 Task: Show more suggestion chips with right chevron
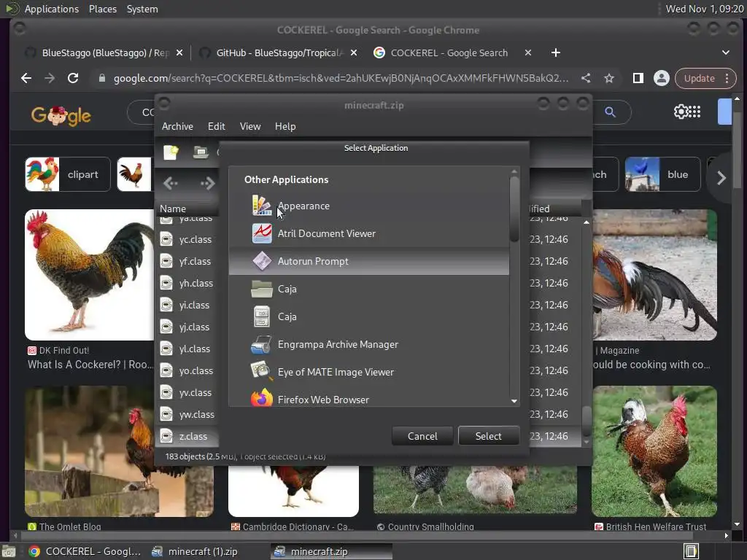click(721, 178)
